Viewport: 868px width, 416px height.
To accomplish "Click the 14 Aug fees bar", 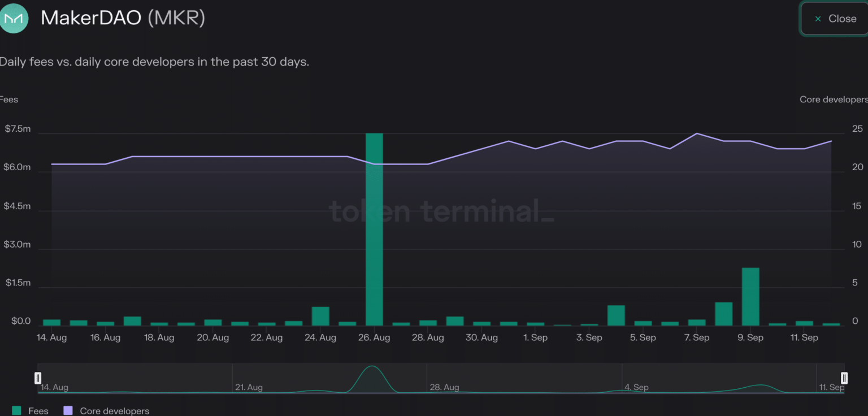I will [x=52, y=322].
